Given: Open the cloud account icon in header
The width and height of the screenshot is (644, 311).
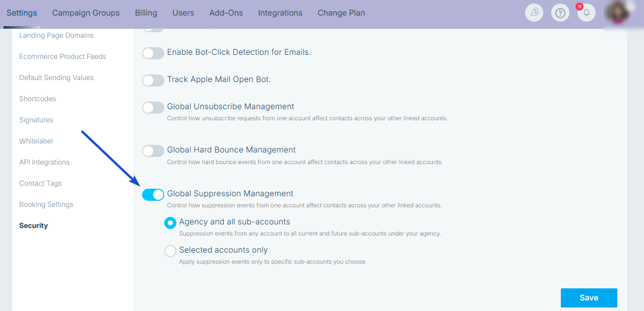Looking at the screenshot, I should coord(534,13).
